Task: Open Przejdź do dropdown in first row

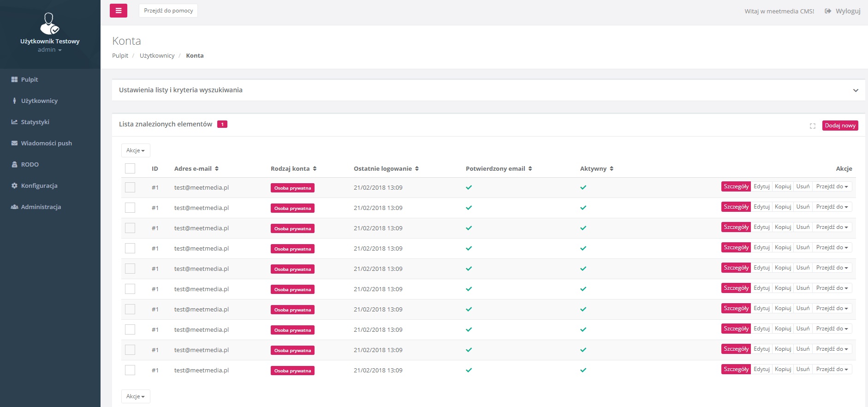Action: (x=832, y=187)
